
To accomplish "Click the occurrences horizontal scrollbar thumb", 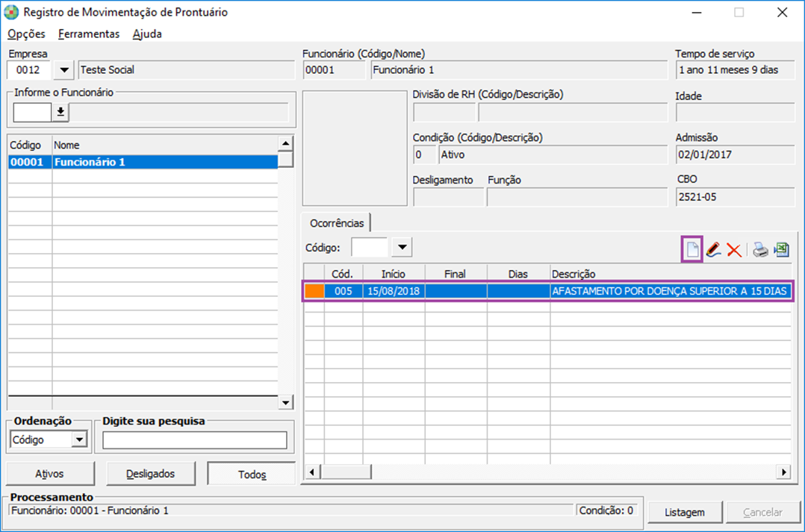I will [x=346, y=472].
